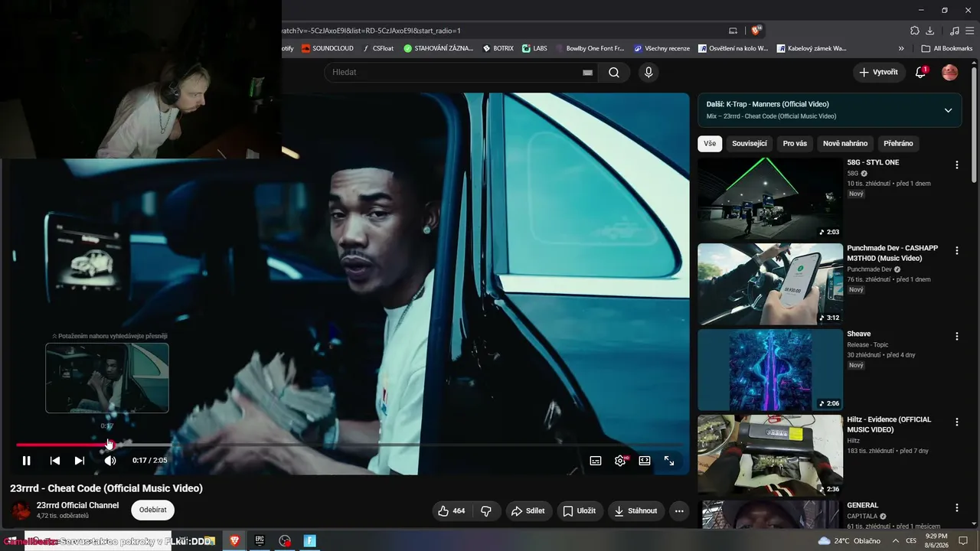This screenshot has height=551, width=980.
Task: Switch the player to theater mode
Action: (645, 461)
